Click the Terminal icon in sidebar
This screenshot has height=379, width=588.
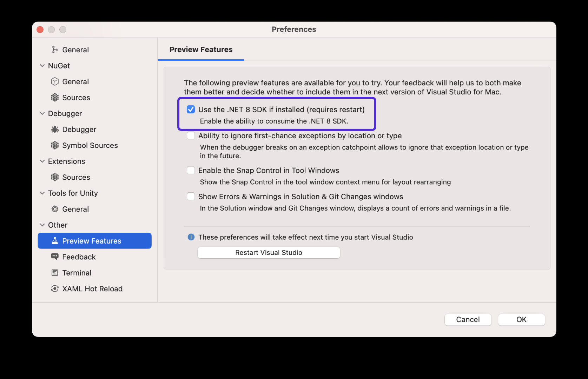point(55,273)
